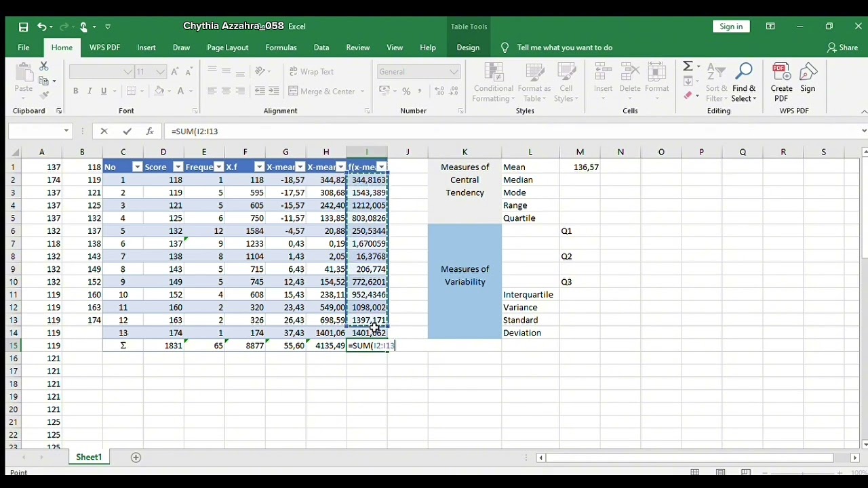Click the Italic formatting button
Screen dimensions: 868x488
90,91
